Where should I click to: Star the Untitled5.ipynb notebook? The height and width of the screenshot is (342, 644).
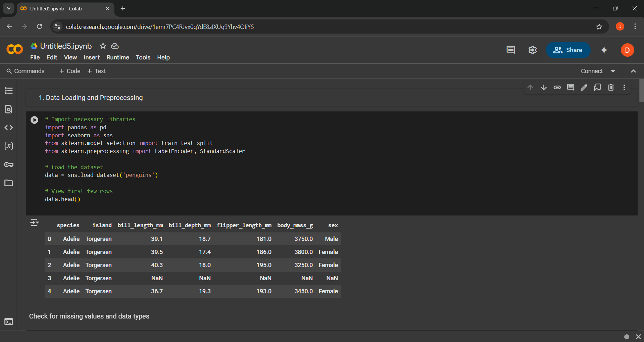click(103, 46)
